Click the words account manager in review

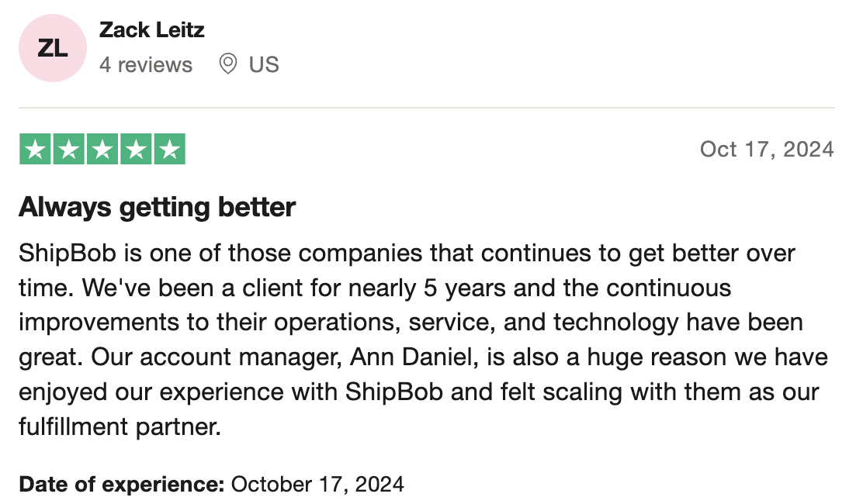(241, 357)
